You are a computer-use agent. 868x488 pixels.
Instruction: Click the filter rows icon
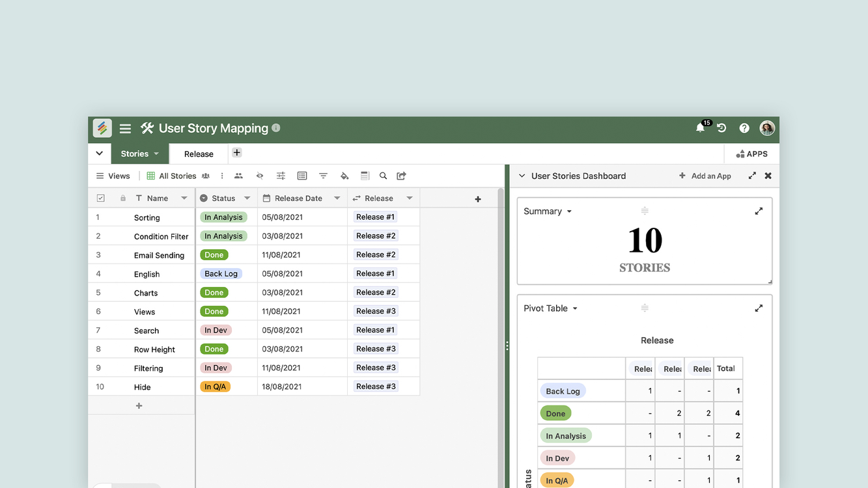323,176
